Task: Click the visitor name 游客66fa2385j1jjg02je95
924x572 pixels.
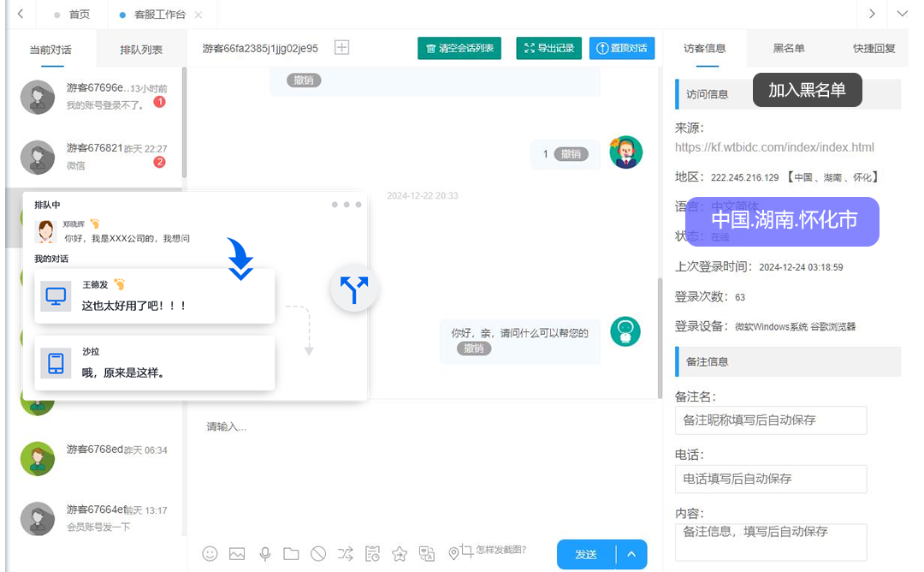Action: (260, 48)
